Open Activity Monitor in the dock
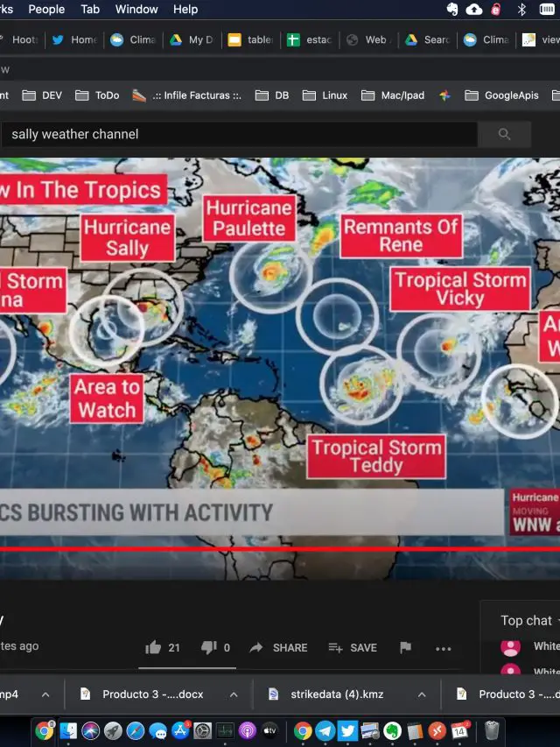The width and height of the screenshot is (560, 747). pyautogui.click(x=225, y=730)
